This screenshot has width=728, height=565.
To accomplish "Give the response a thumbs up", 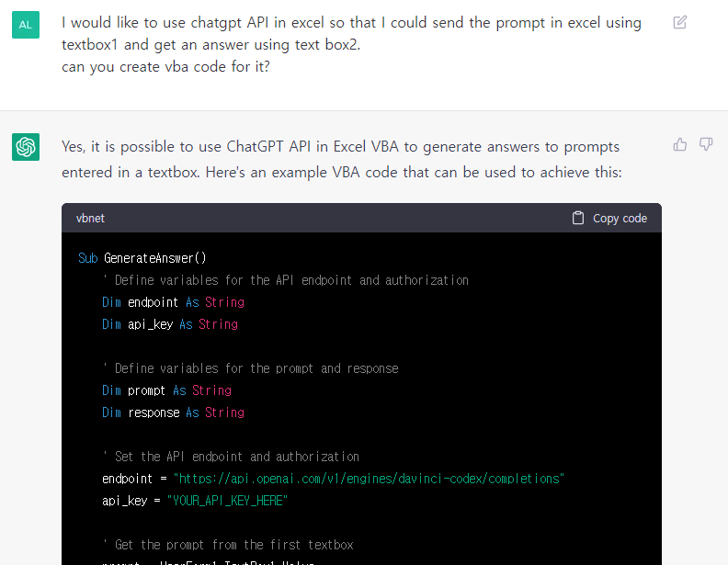I will [679, 144].
